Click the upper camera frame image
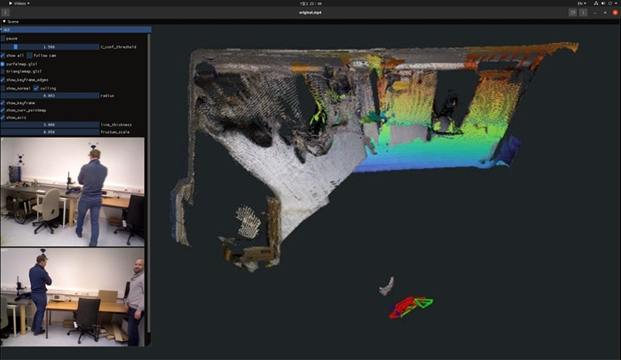 73,192
